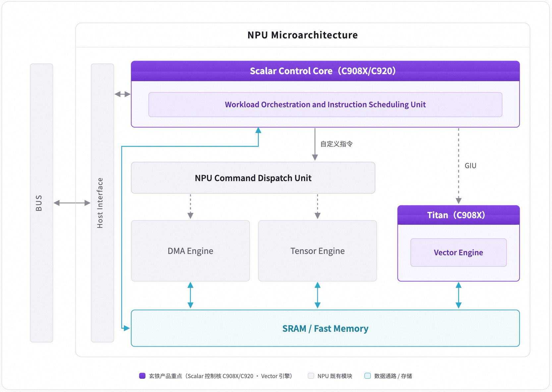The height and width of the screenshot is (392, 552).
Task: Select the Host Interface vertical block
Action: [x=102, y=203]
